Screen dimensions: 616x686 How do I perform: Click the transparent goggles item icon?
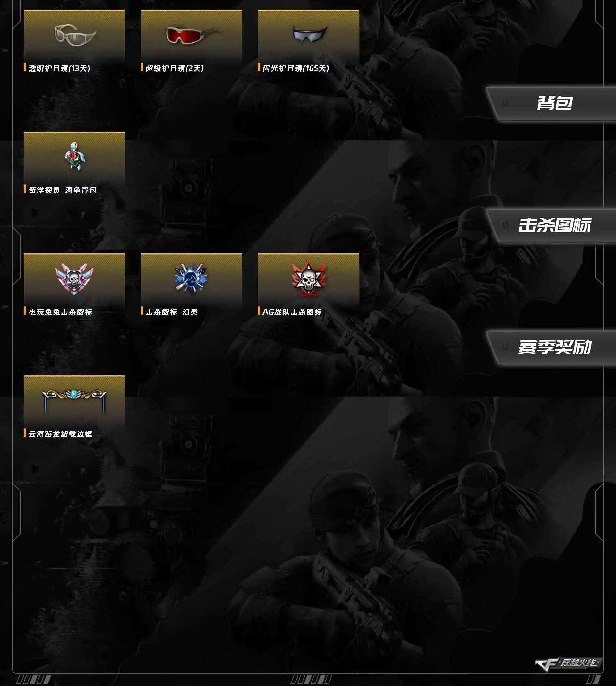[x=75, y=35]
